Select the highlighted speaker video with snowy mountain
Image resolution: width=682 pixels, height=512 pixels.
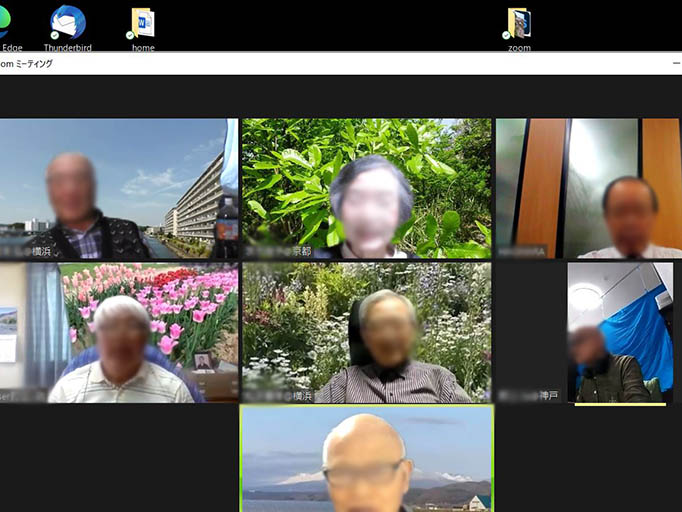(366, 458)
